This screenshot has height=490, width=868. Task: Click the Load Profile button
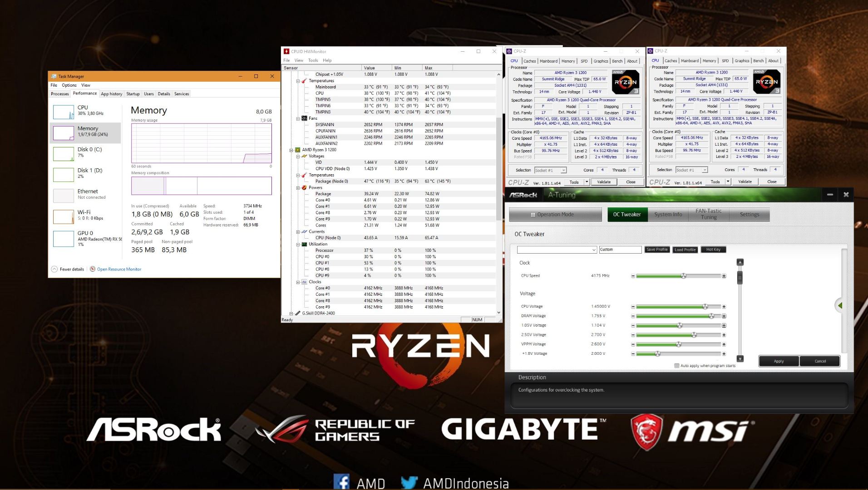click(685, 250)
